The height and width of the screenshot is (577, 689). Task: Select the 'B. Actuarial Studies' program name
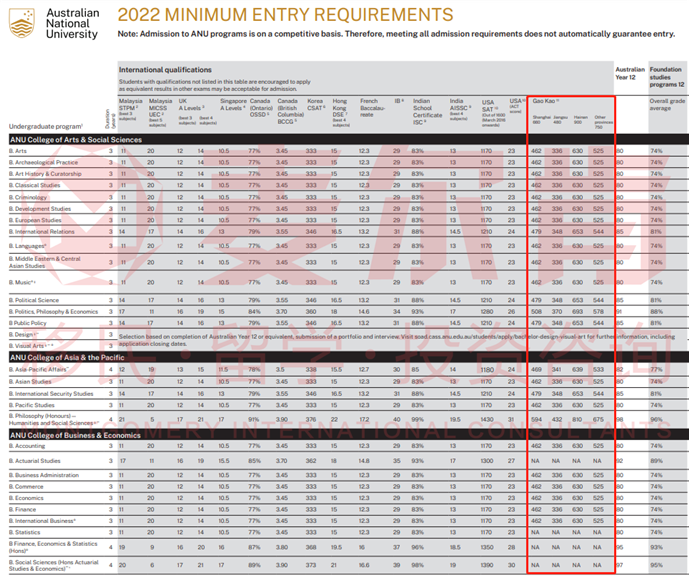tap(35, 461)
